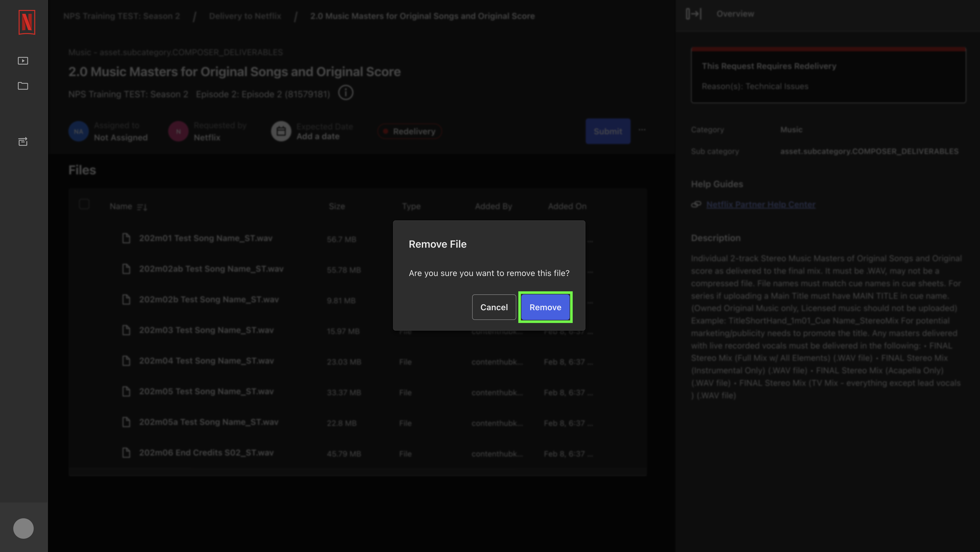Image resolution: width=980 pixels, height=552 pixels.
Task: Expand the breadcrumb NPS Training TEST Season 2
Action: point(122,16)
